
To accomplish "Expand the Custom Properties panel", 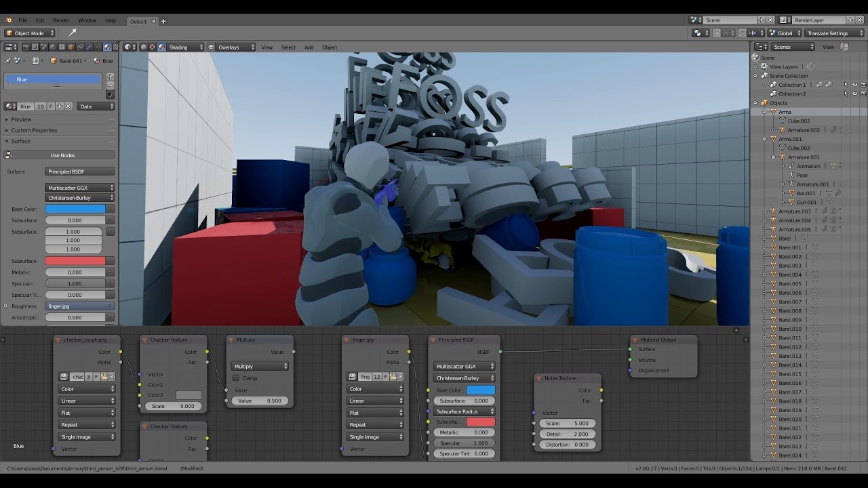I will click(34, 130).
